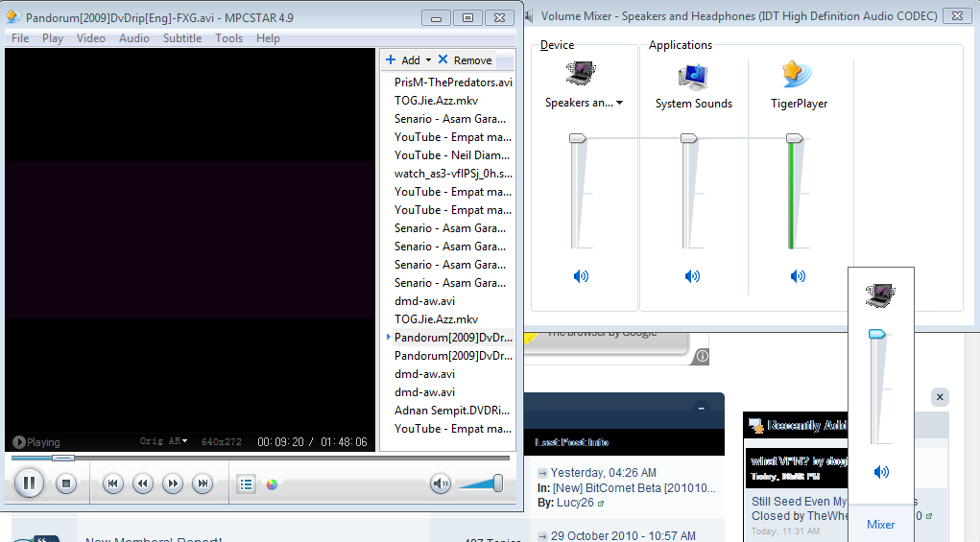Select PrisM-ThePredators.avi in playlist

(453, 82)
